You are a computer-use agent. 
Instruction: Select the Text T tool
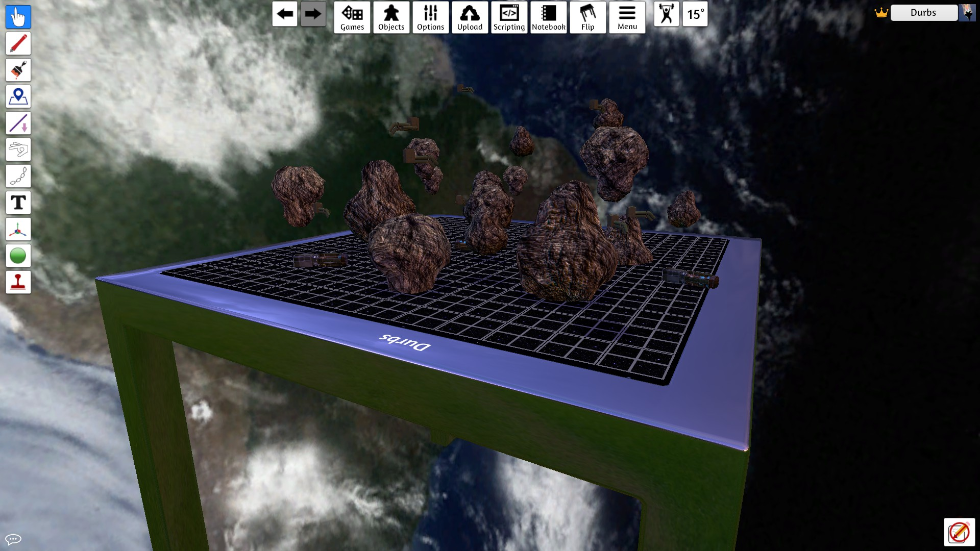click(18, 203)
